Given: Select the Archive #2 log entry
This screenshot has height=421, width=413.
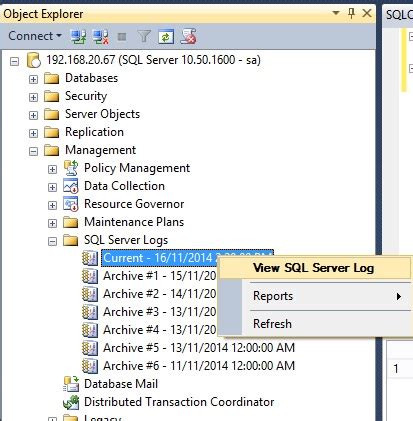Looking at the screenshot, I should pos(160,294).
